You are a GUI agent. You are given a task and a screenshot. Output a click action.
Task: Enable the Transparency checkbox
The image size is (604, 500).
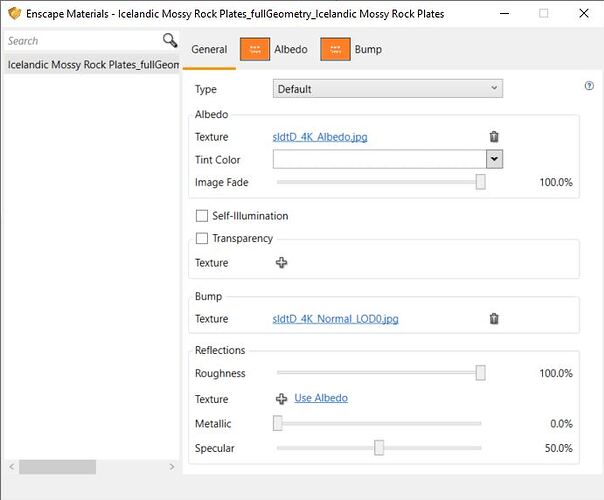point(202,238)
